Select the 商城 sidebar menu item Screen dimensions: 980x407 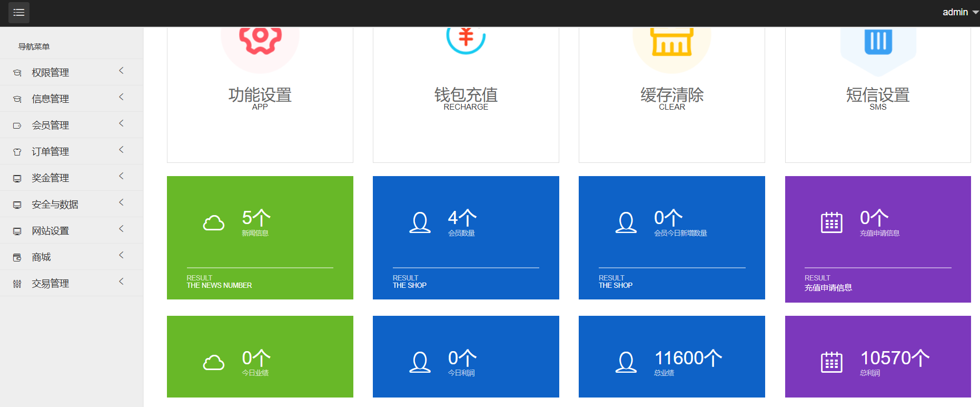click(41, 257)
